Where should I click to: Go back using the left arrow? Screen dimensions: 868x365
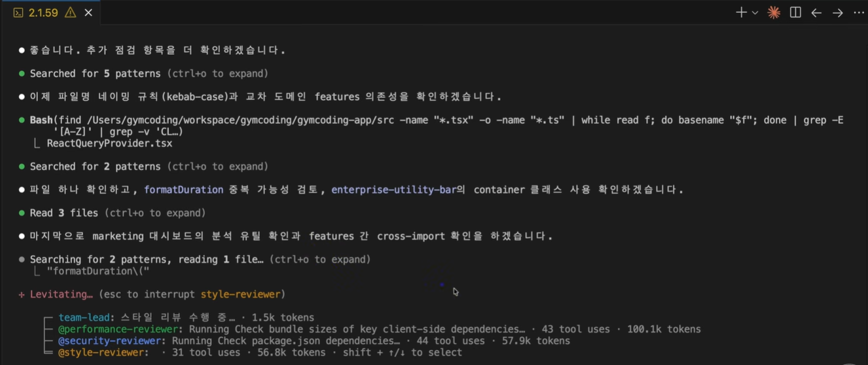tap(816, 13)
